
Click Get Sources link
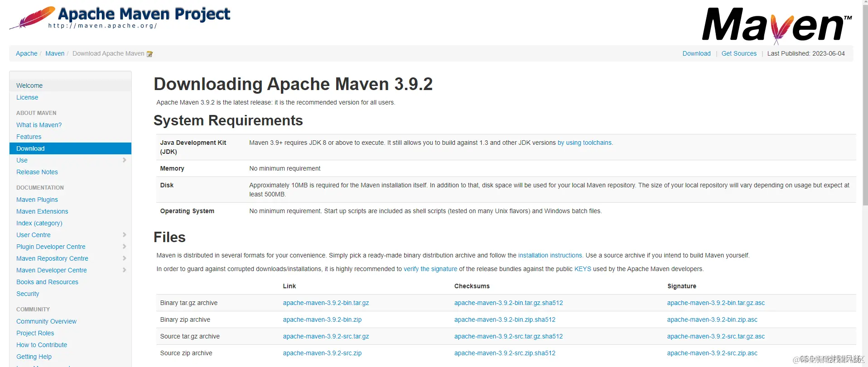739,53
